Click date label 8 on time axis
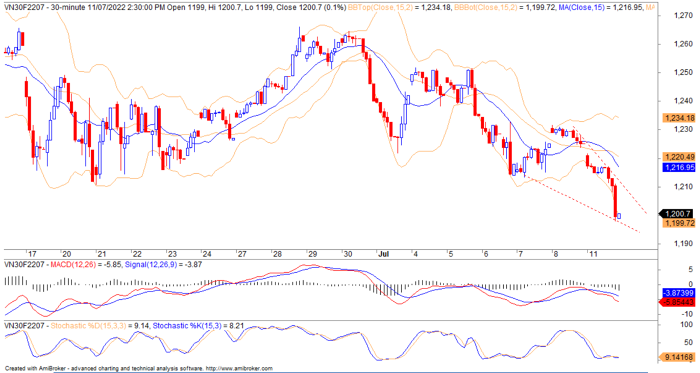Image resolution: width=700 pixels, height=373 pixels. 556,254
